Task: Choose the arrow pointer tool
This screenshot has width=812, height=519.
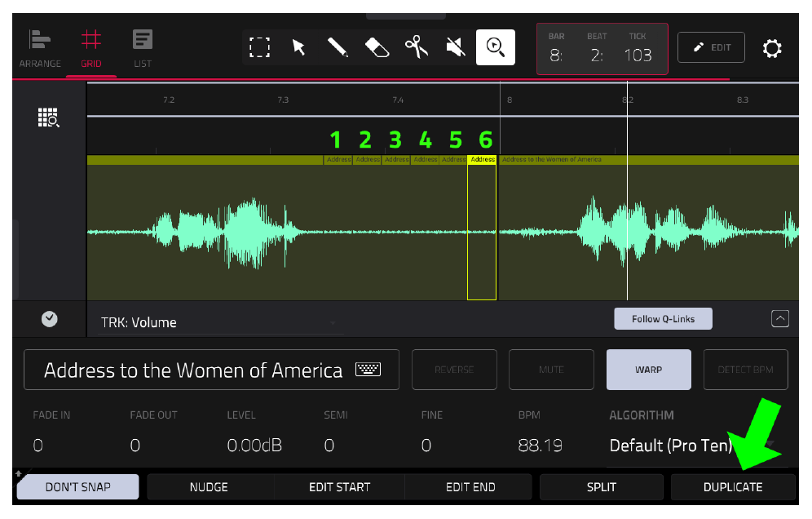Action: point(299,47)
